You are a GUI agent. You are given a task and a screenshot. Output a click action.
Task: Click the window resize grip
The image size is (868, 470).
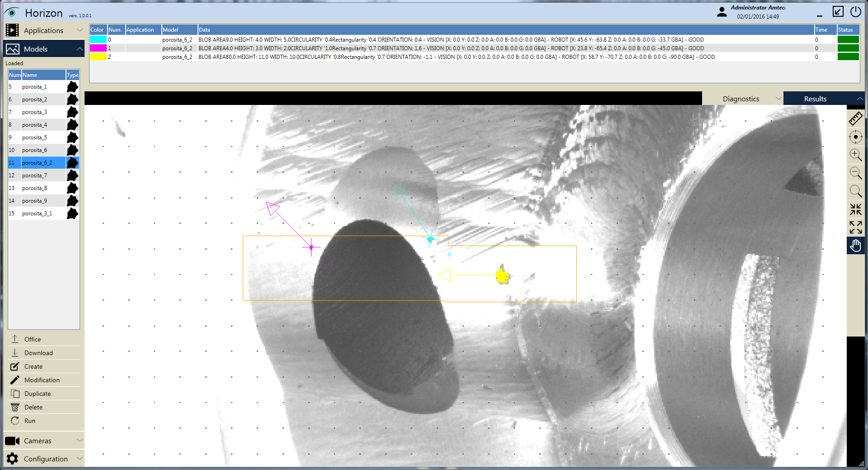point(861,463)
